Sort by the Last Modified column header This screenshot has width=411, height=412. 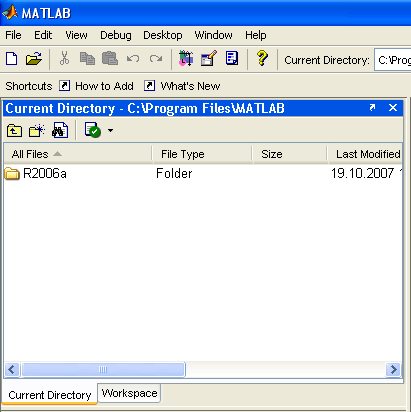coord(365,154)
